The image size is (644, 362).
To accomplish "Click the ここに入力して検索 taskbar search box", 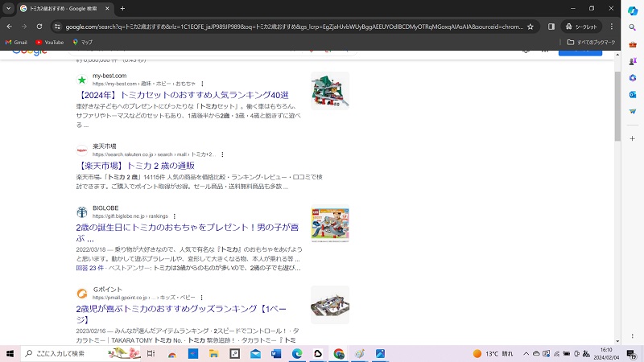I will click(x=80, y=353).
